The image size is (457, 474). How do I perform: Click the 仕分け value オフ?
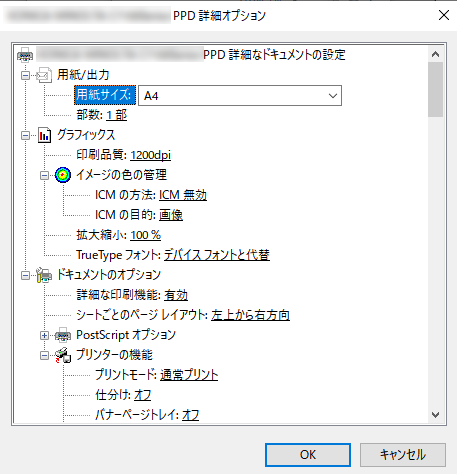click(143, 395)
